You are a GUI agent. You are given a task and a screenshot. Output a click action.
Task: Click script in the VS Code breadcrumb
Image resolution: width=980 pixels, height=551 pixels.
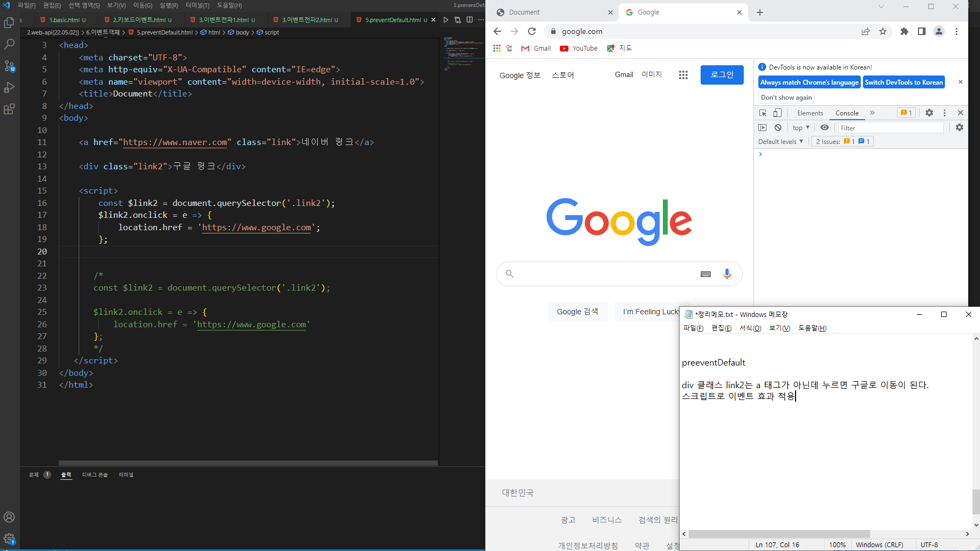[x=268, y=32]
